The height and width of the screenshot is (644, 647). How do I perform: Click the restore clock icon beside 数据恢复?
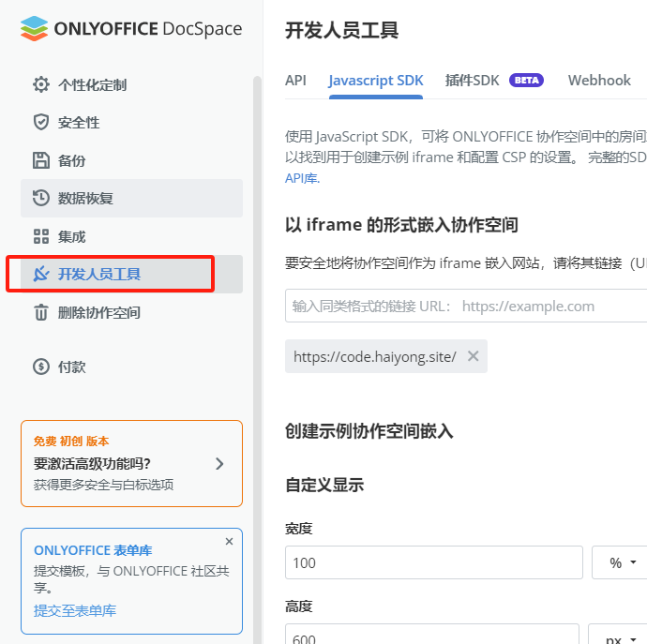[41, 198]
